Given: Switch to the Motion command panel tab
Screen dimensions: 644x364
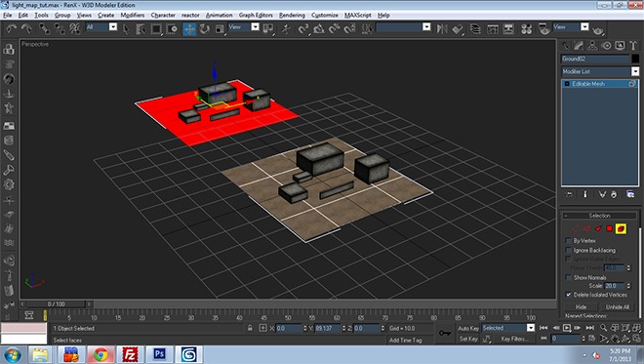Looking at the screenshot, I should (x=606, y=46).
